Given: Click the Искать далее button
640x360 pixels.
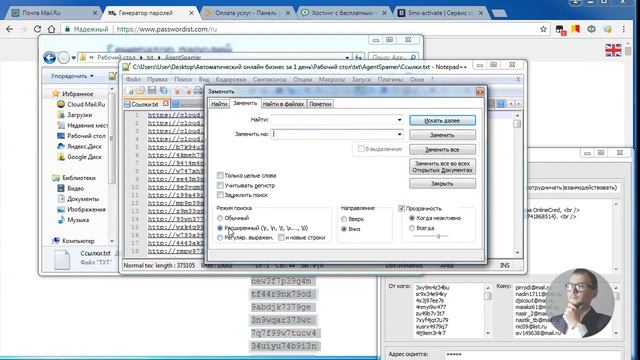Looking at the screenshot, I should click(442, 121).
